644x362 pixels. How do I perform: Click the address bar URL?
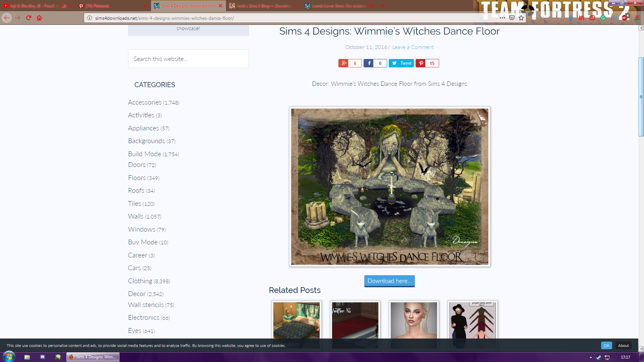pos(164,18)
